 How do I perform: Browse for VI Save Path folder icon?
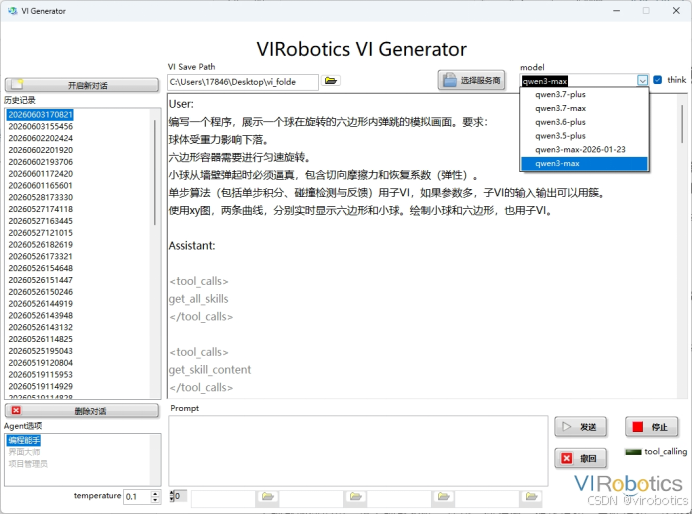[x=331, y=81]
